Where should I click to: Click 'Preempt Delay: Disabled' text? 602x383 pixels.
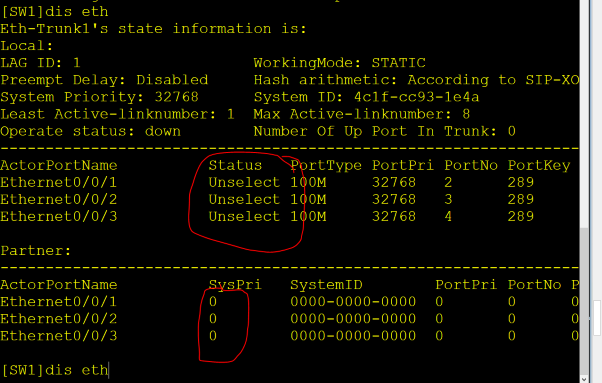(x=104, y=80)
